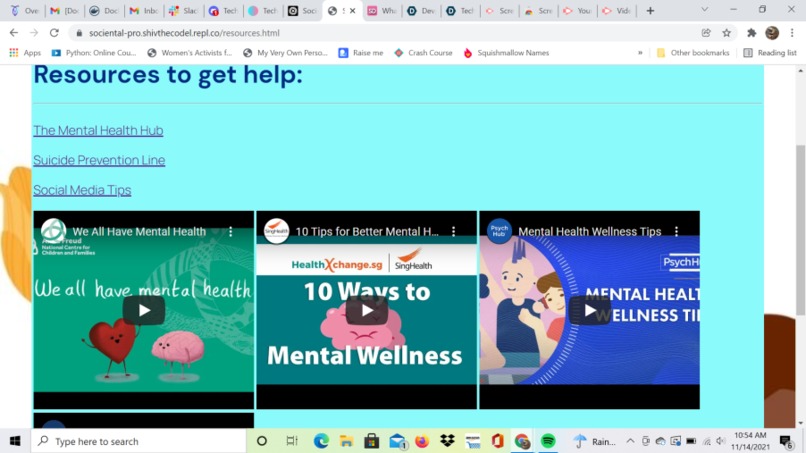Open the Python: Online Course bookmark
806x453 pixels.
[x=94, y=52]
